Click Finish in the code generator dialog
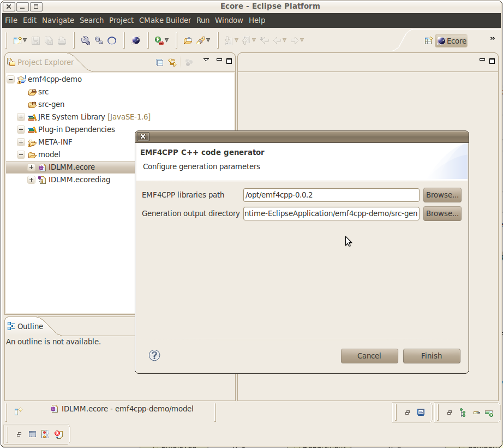This screenshot has height=448, width=503. (432, 356)
